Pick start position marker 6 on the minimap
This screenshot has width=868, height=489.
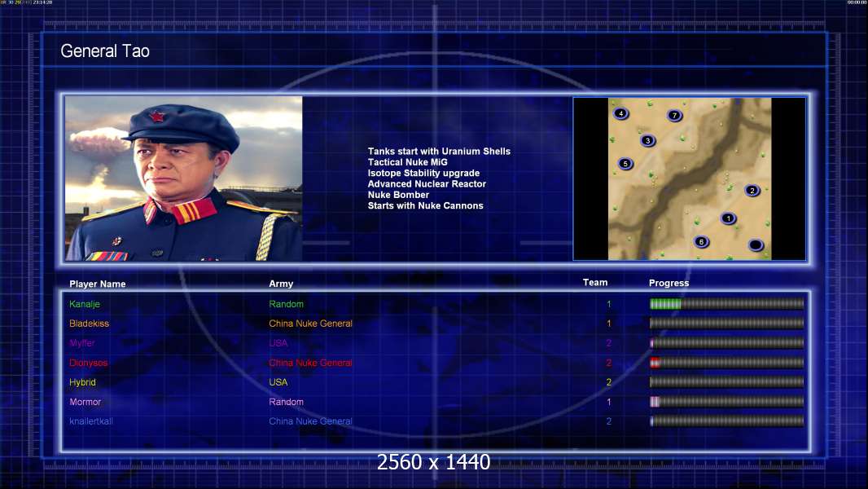click(701, 242)
